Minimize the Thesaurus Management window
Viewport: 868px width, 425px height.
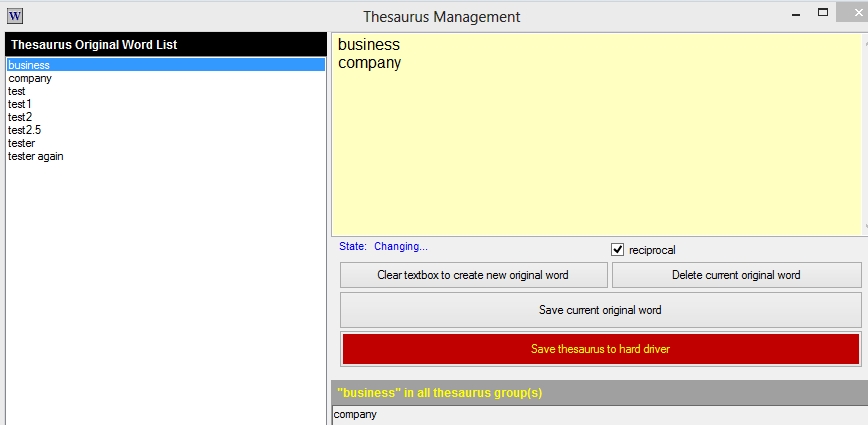(796, 16)
